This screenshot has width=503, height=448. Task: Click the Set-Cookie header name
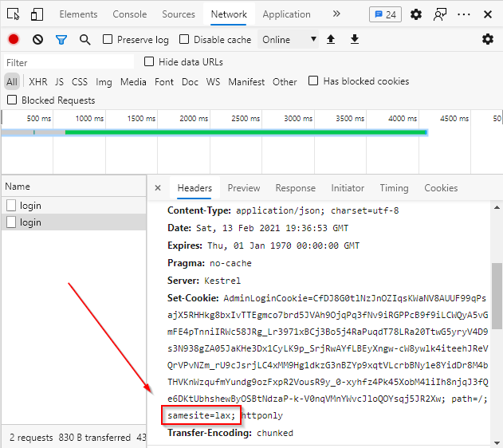pos(193,298)
